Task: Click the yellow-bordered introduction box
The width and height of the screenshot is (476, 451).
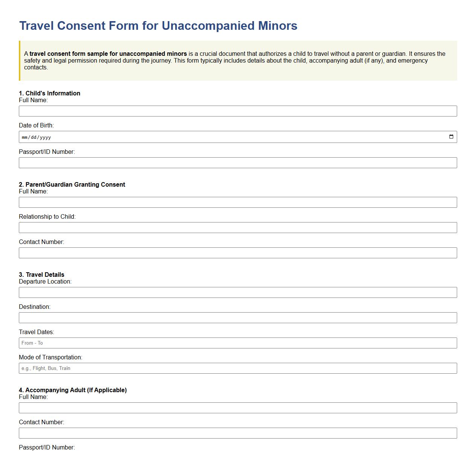Action: pos(237,60)
